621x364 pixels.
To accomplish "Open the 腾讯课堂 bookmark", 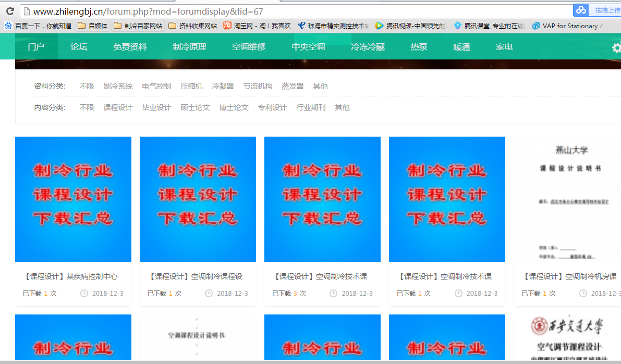I will tap(489, 26).
